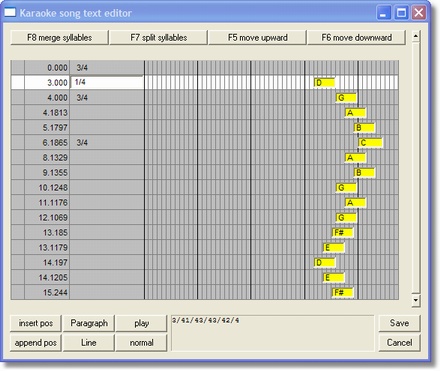440x371 pixels.
Task: Select the A note in row 8.1329
Action: click(355, 158)
